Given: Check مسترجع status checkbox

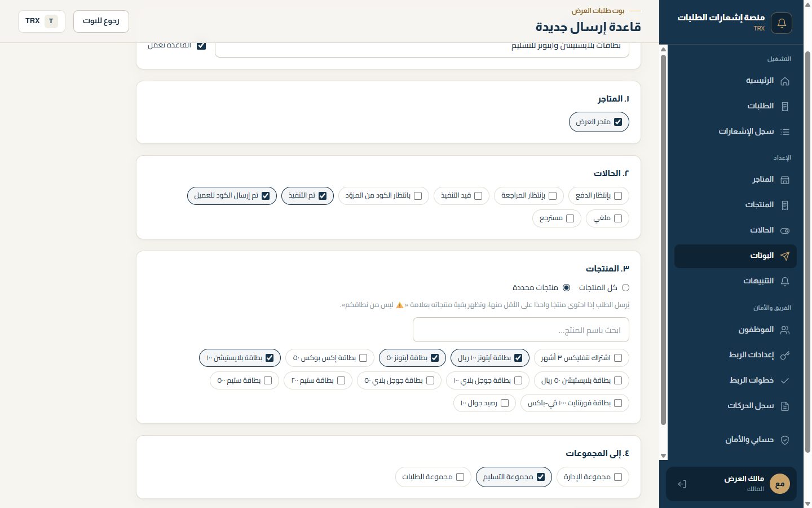Looking at the screenshot, I should (570, 218).
